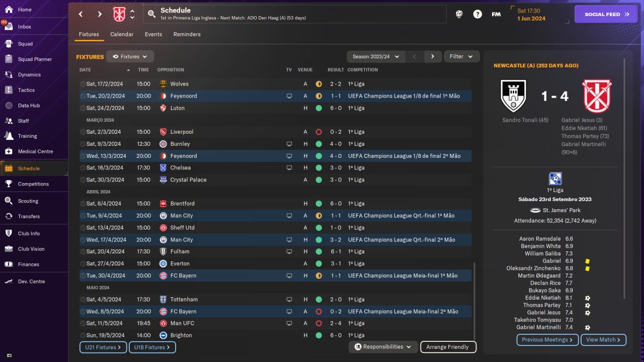Open the Transfers arrows icon
This screenshot has width=644, height=362.
click(x=9, y=216)
